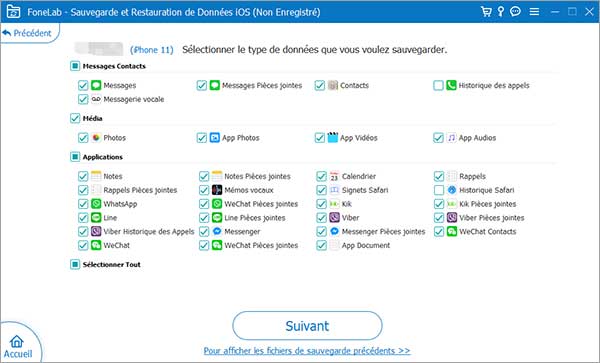Click the Accueil home icon
This screenshot has width=600, height=363.
point(17,341)
